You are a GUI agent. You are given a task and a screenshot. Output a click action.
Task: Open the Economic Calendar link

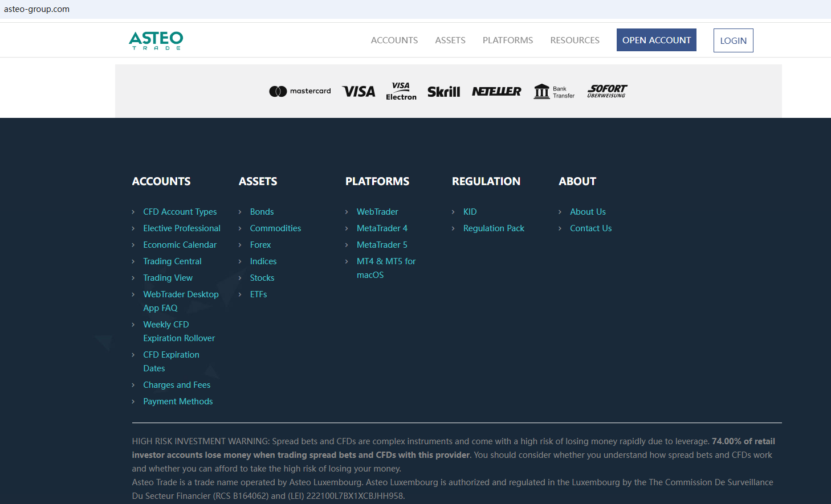pos(180,245)
